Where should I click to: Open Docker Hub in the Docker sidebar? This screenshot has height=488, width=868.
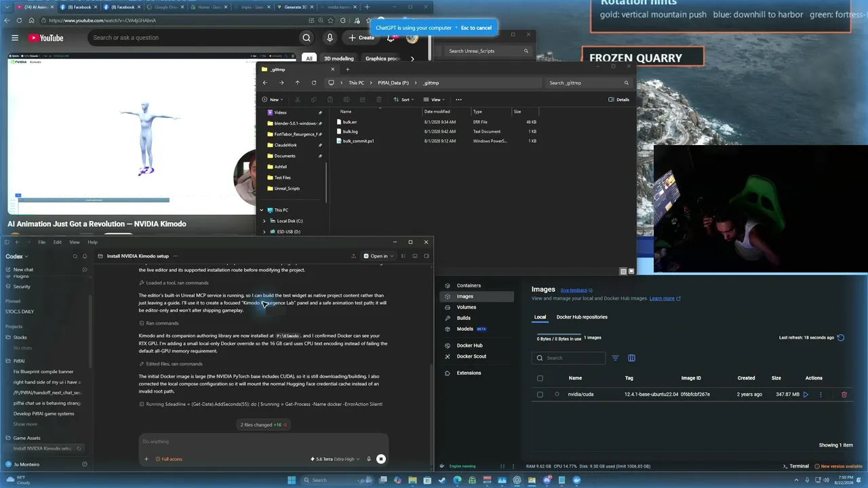pos(469,346)
